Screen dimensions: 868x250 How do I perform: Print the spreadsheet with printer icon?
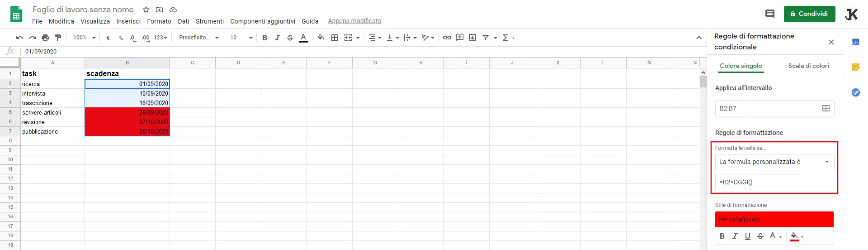pos(45,38)
